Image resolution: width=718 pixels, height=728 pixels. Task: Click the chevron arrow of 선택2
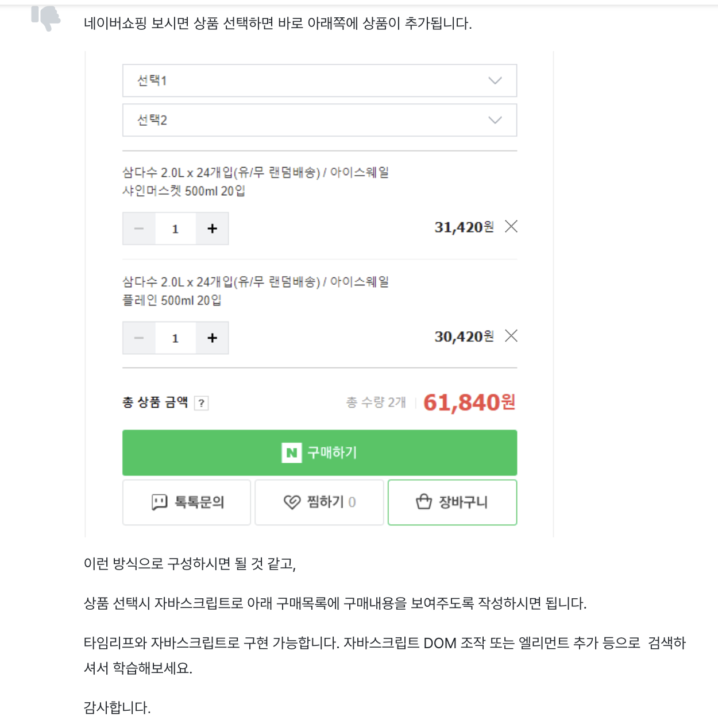point(495,120)
